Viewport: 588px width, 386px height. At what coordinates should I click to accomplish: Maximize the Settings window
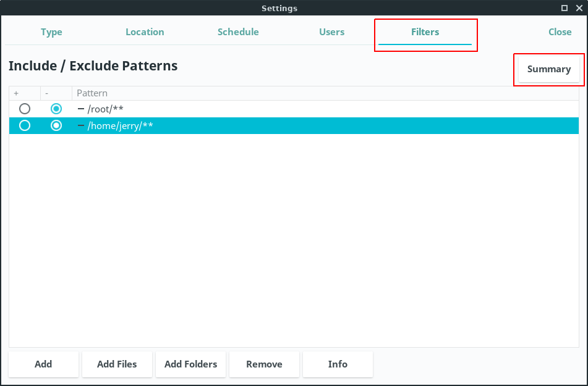[564, 8]
